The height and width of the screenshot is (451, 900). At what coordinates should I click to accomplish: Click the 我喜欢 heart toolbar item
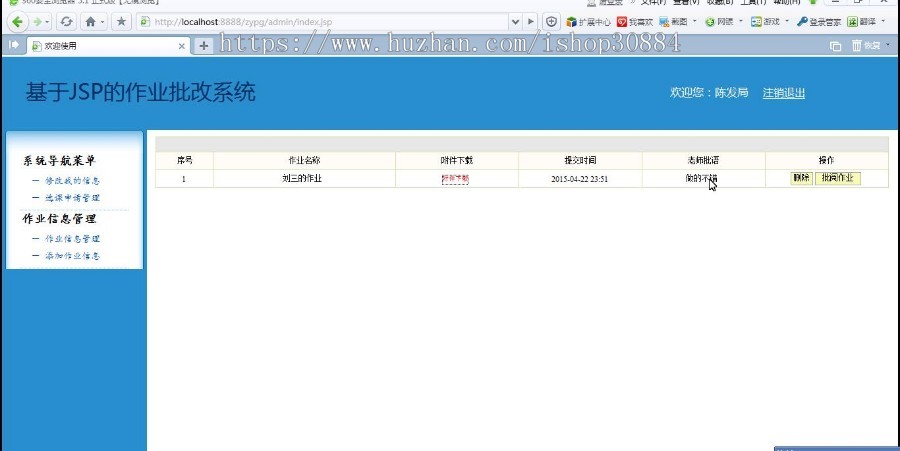click(x=635, y=22)
